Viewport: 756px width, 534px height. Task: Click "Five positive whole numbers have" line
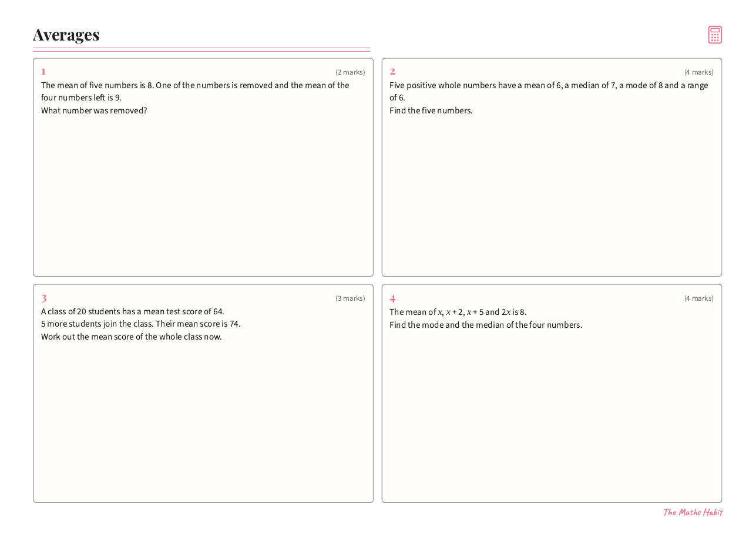point(549,85)
